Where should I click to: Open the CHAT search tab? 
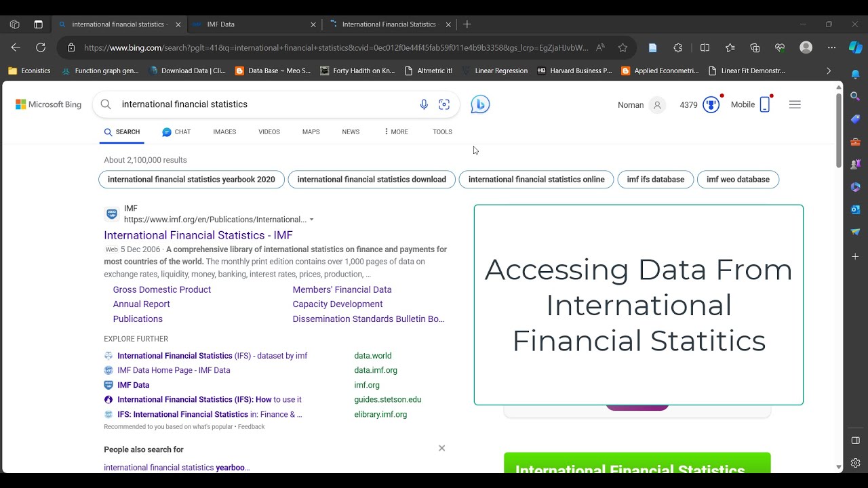click(176, 132)
